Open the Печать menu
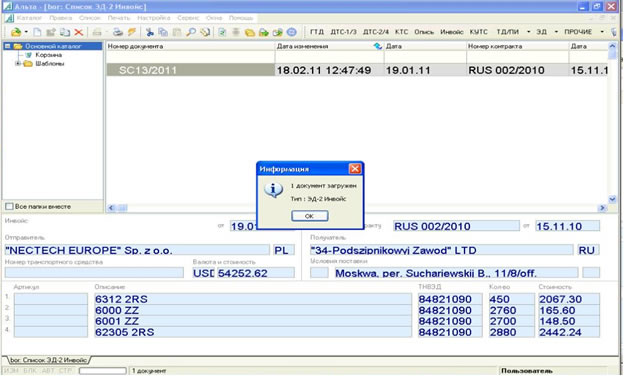The width and height of the screenshot is (624, 376). (x=119, y=18)
